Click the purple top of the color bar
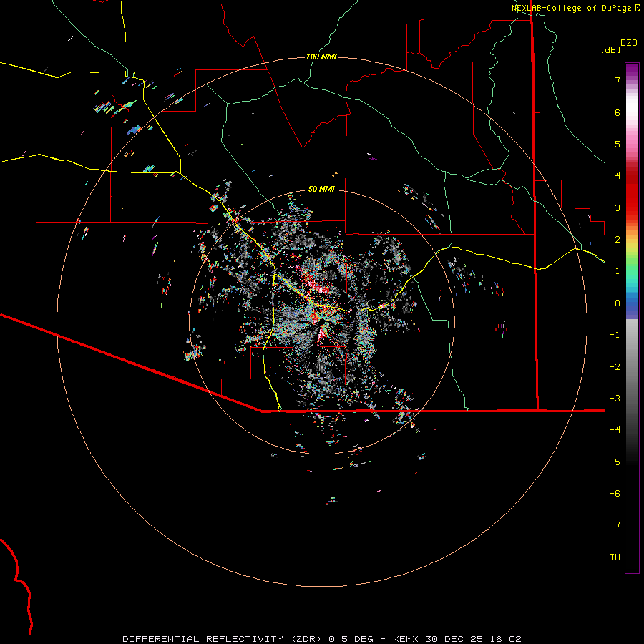The image size is (644, 644). (x=632, y=70)
